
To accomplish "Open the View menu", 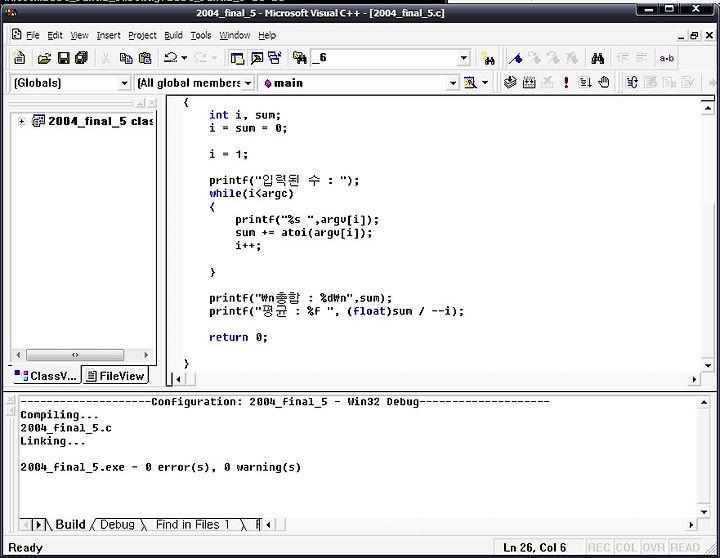I will click(x=79, y=35).
